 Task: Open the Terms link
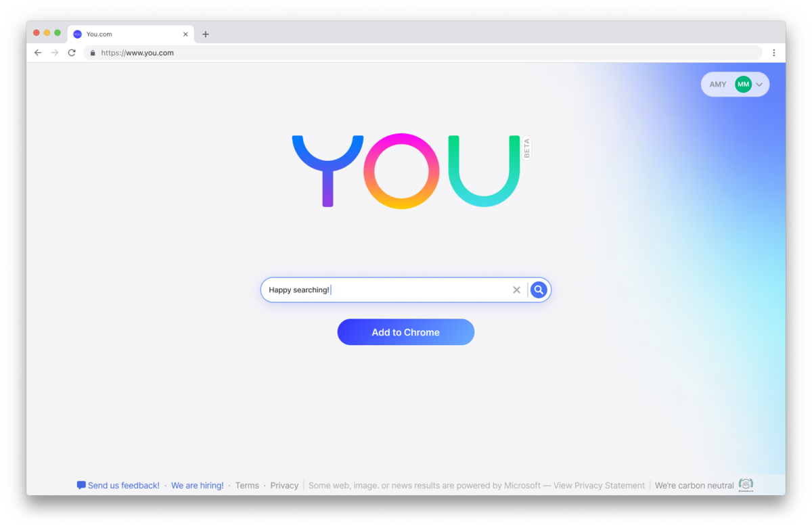(247, 485)
